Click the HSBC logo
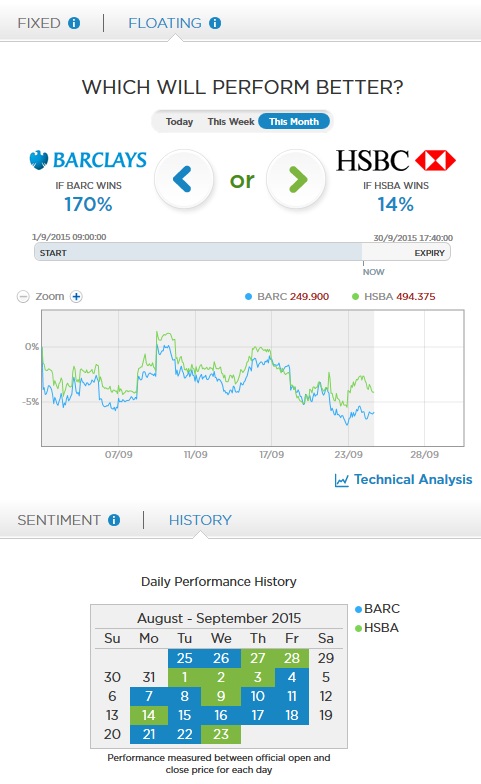481x784 pixels. [396, 160]
